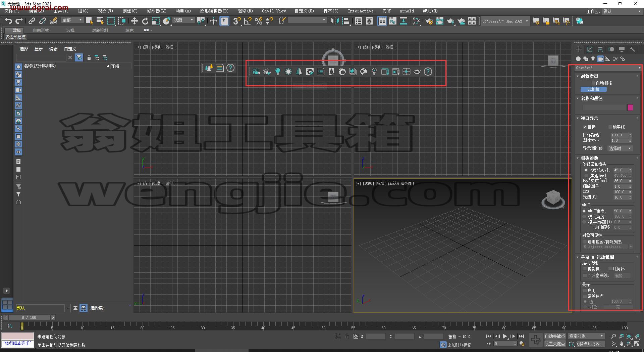Select the Rotate tool in main toolbar
The height and width of the screenshot is (352, 644).
145,21
